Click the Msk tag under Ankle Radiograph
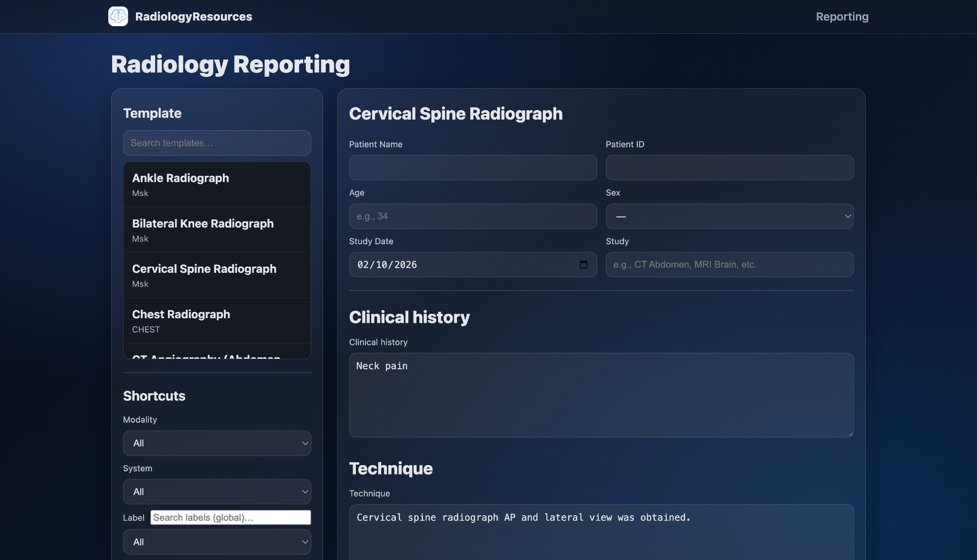The height and width of the screenshot is (560, 977). pos(140,193)
